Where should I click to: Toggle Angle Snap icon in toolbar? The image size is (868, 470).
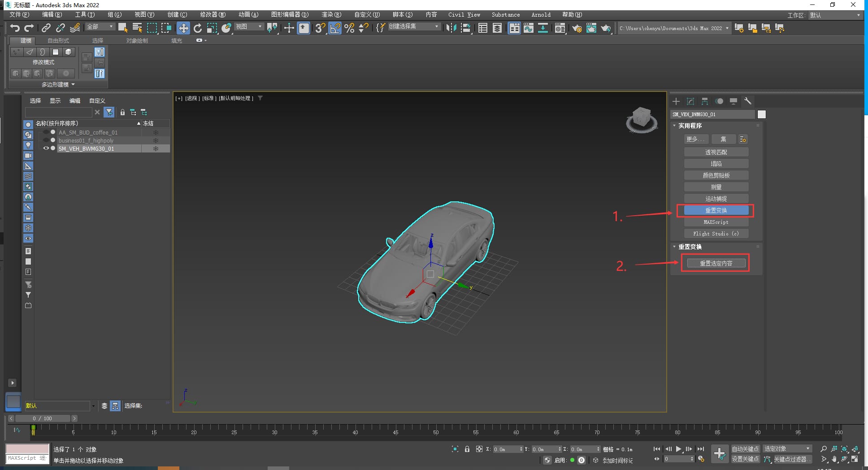point(334,28)
